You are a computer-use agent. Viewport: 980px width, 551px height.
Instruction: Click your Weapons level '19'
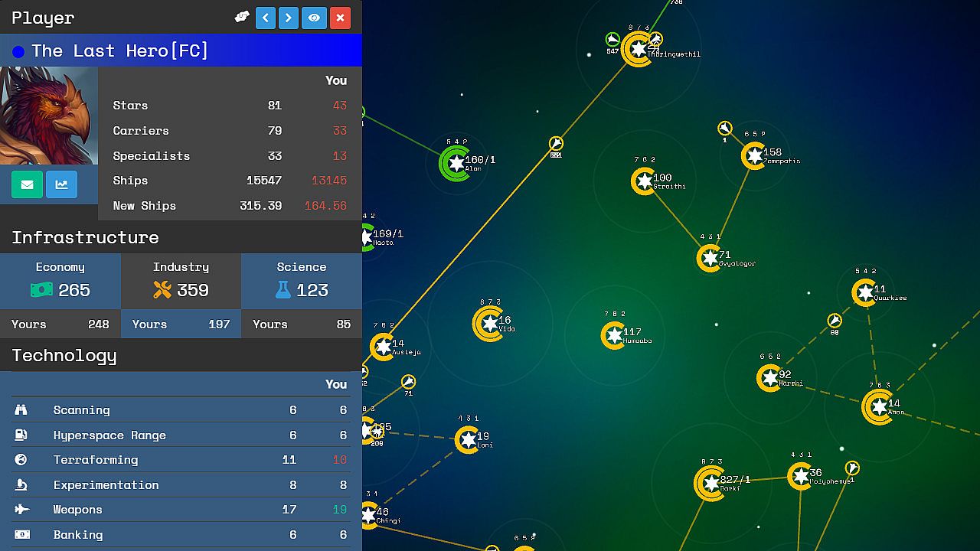point(340,510)
